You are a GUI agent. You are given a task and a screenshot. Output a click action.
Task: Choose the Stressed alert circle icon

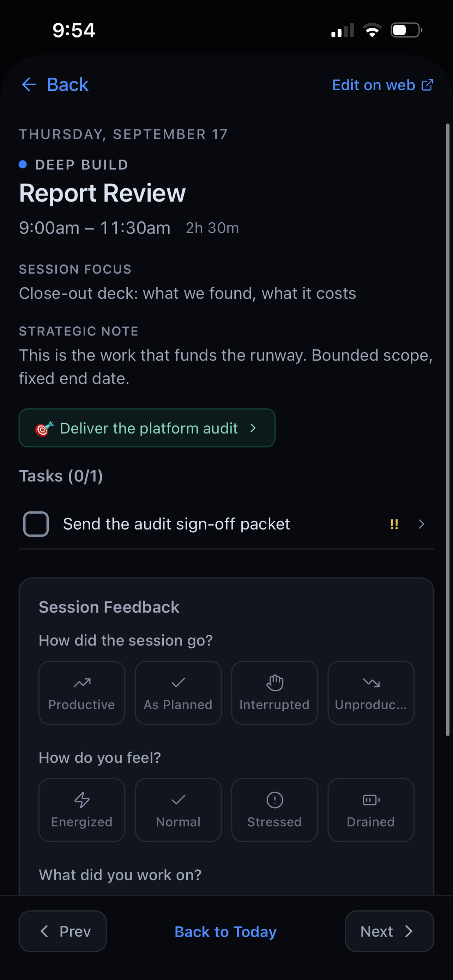point(274,800)
